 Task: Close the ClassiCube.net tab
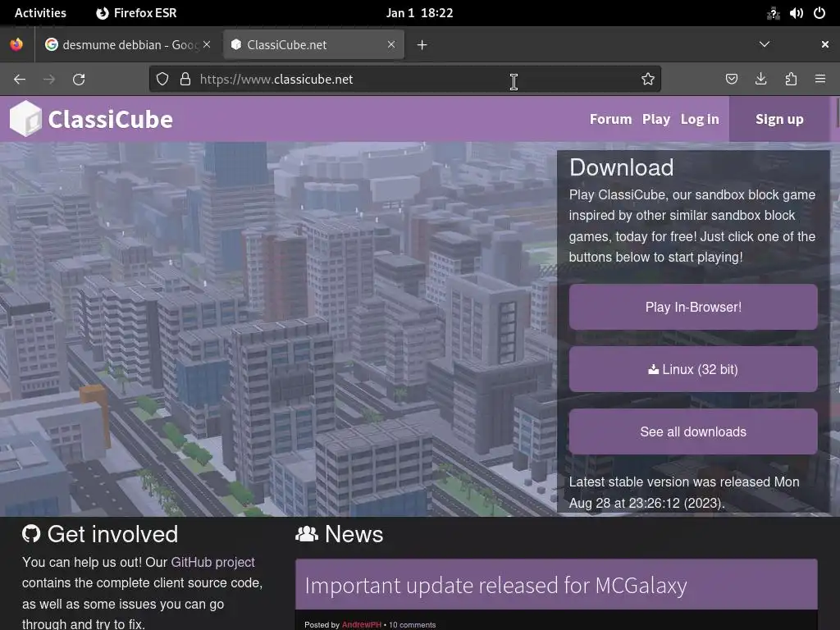391,44
